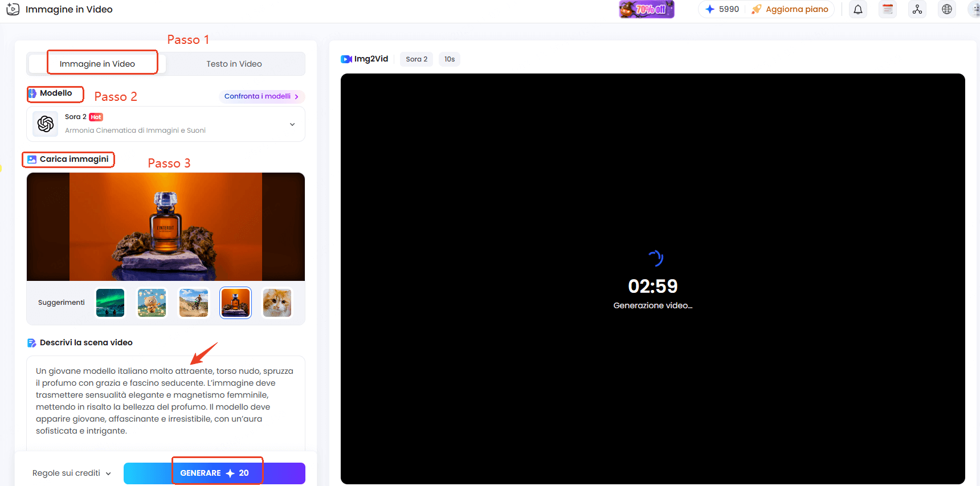The image size is (980, 486).
Task: Select the motocross rider suggestion thumbnail
Action: (x=194, y=303)
